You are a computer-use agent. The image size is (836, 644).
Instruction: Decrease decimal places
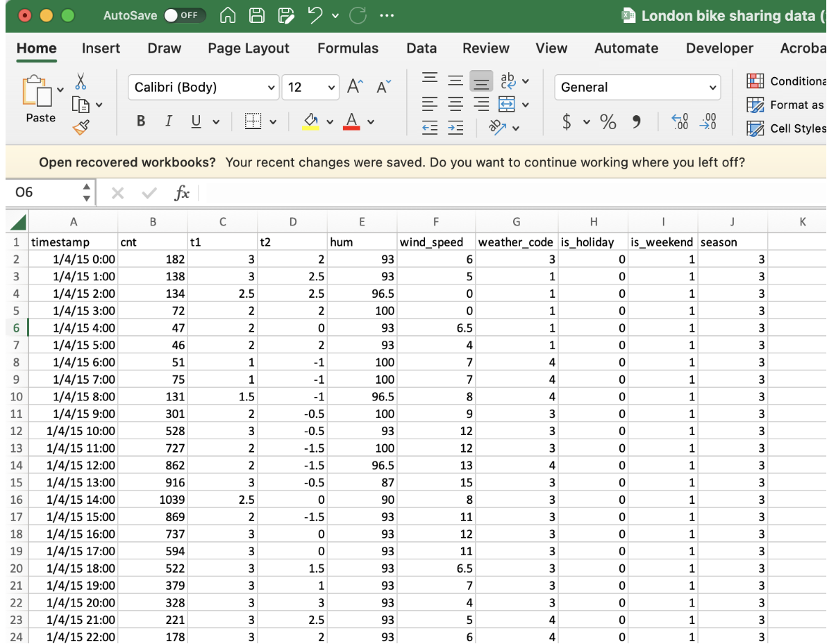(x=708, y=122)
